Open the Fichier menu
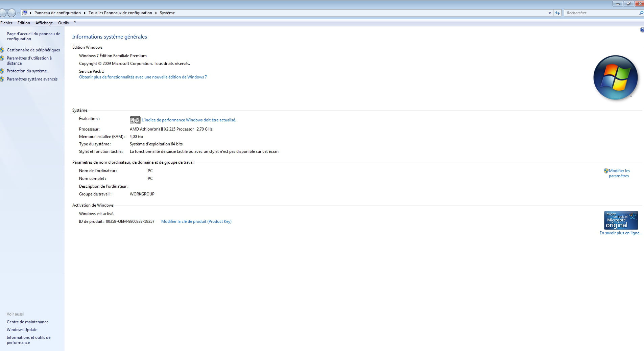 click(6, 23)
